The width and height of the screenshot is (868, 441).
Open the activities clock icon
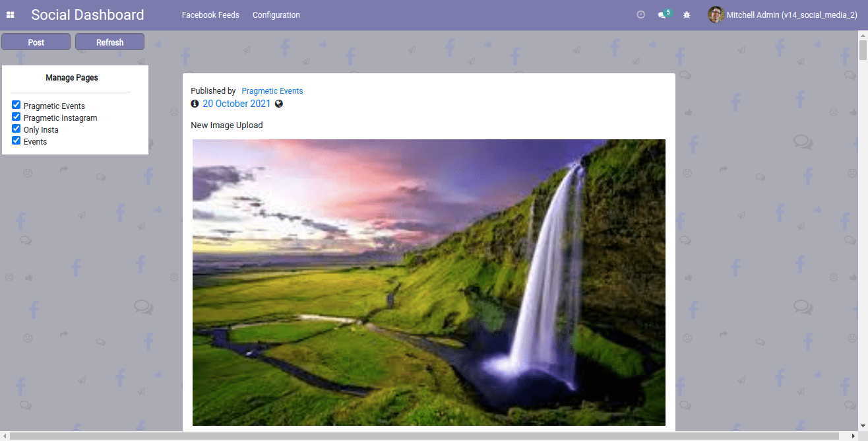[x=640, y=15]
